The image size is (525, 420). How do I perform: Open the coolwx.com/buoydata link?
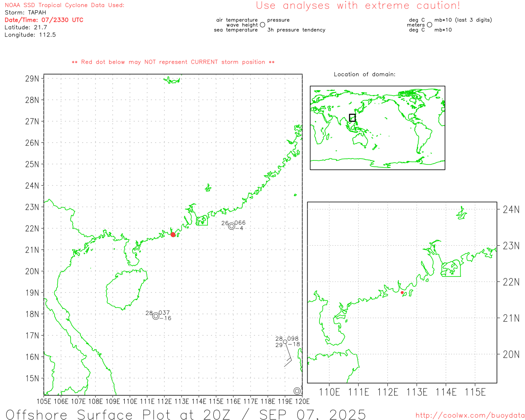(x=470, y=415)
